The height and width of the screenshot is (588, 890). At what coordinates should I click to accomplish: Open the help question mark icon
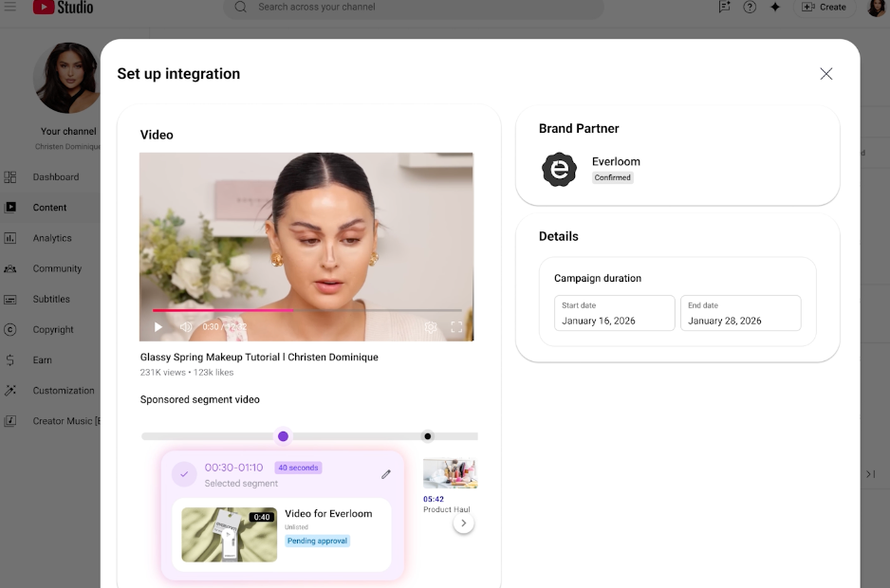pos(750,7)
